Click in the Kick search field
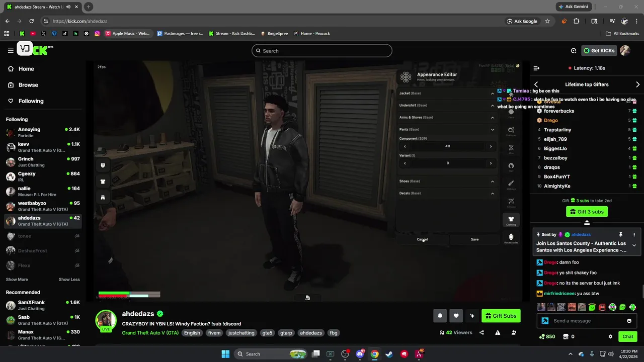644x362 pixels. pyautogui.click(x=322, y=51)
